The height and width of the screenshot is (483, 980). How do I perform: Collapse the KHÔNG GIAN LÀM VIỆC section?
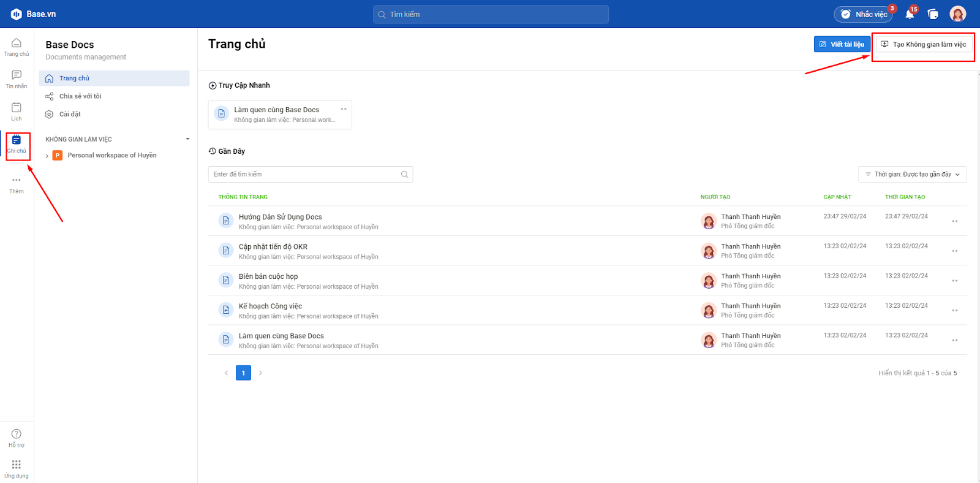187,139
